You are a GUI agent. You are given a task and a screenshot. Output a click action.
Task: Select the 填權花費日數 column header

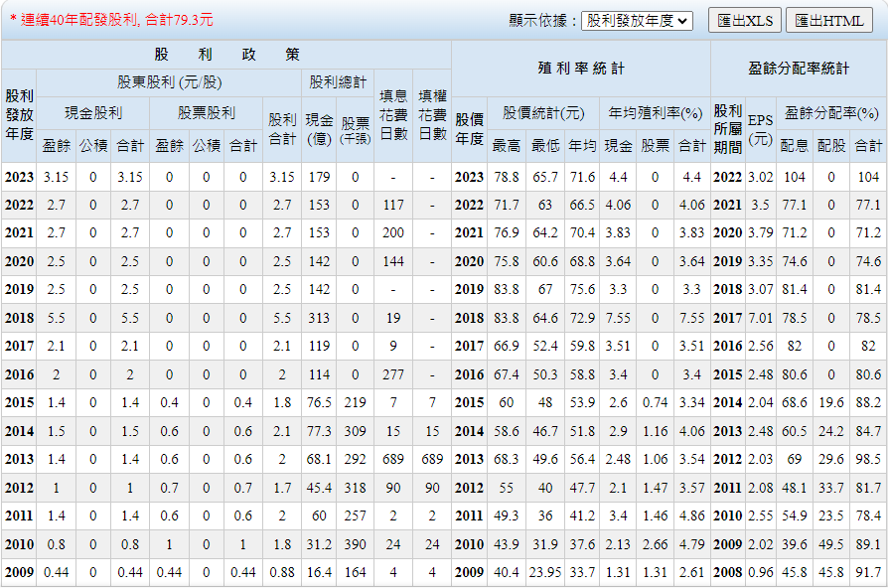[x=432, y=115]
